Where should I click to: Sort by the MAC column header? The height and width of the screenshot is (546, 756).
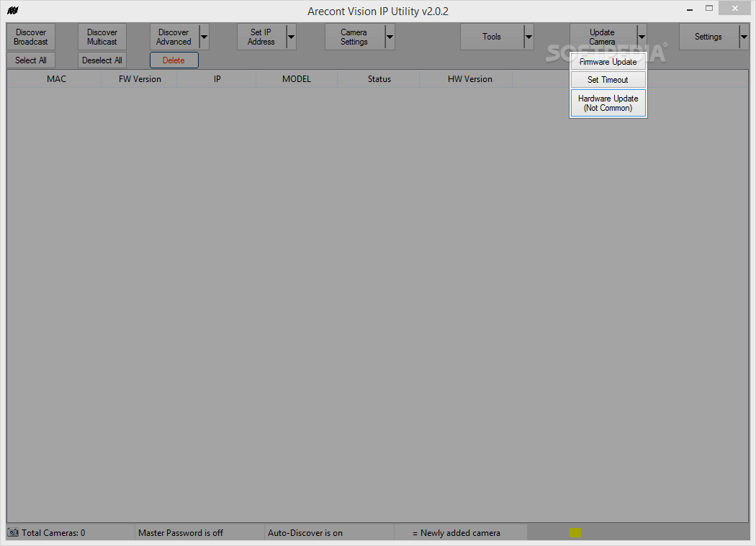click(x=55, y=79)
